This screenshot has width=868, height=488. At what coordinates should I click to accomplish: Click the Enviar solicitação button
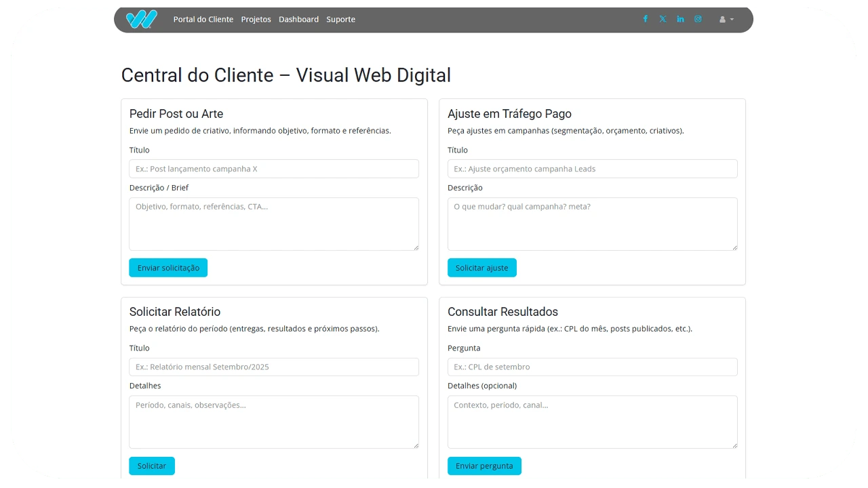point(168,268)
